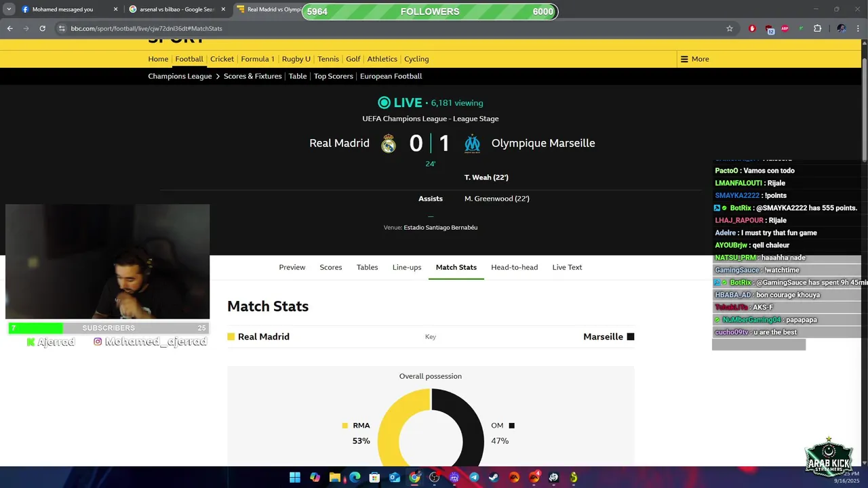Viewport: 868px width, 488px height.
Task: Open Microsoft Store from the taskbar
Action: [374, 477]
